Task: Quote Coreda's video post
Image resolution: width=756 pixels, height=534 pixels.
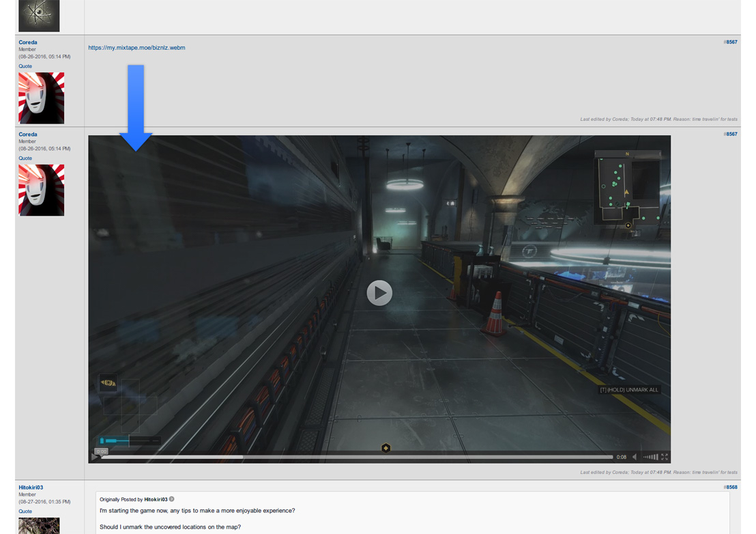Action: point(25,158)
